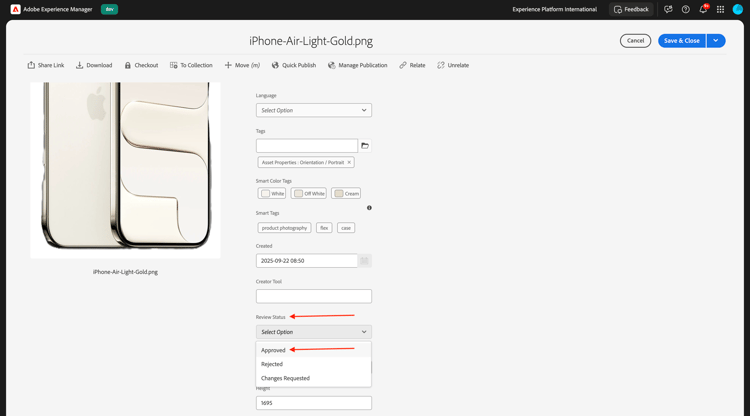The height and width of the screenshot is (416, 750).
Task: Click Experience Platform International org name
Action: click(554, 9)
